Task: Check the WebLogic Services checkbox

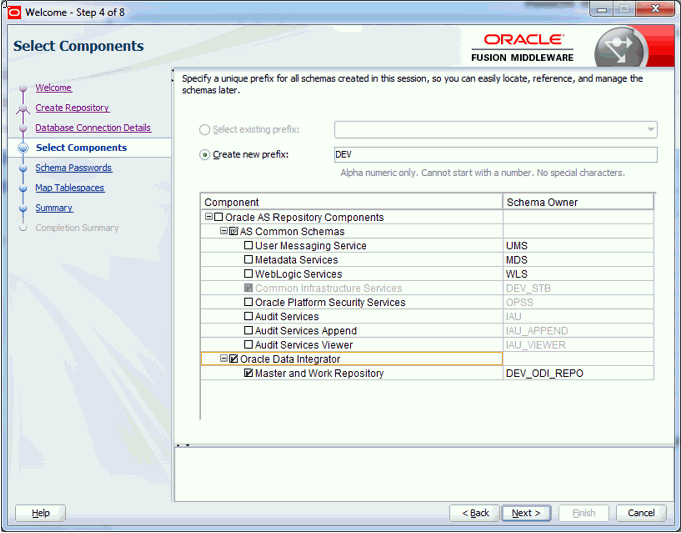Action: [248, 274]
